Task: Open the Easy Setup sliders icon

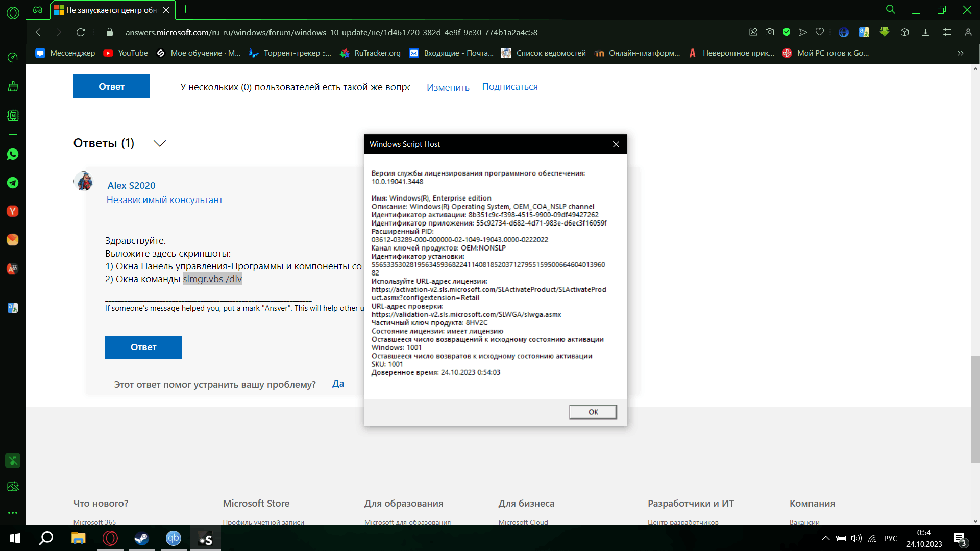Action: (x=947, y=32)
